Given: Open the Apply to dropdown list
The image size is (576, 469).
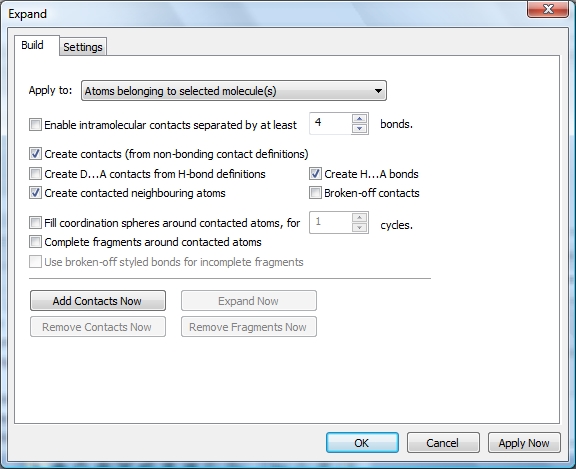Looking at the screenshot, I should point(234,91).
